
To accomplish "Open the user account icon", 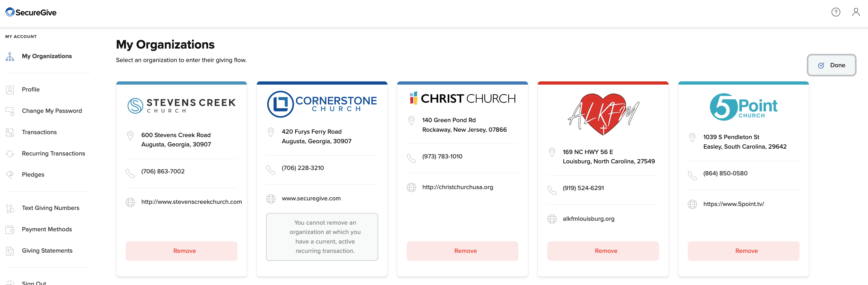I will pos(855,13).
